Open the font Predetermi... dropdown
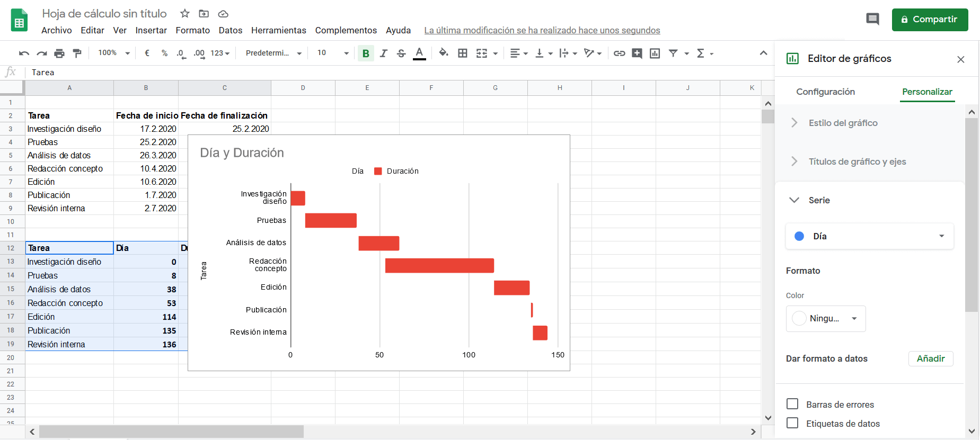Image resolution: width=980 pixels, height=440 pixels. pos(273,53)
